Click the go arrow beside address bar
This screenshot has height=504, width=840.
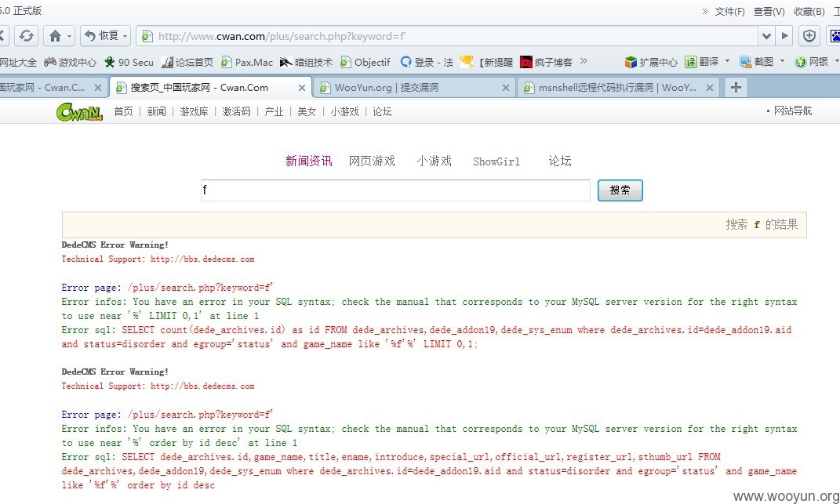[784, 36]
